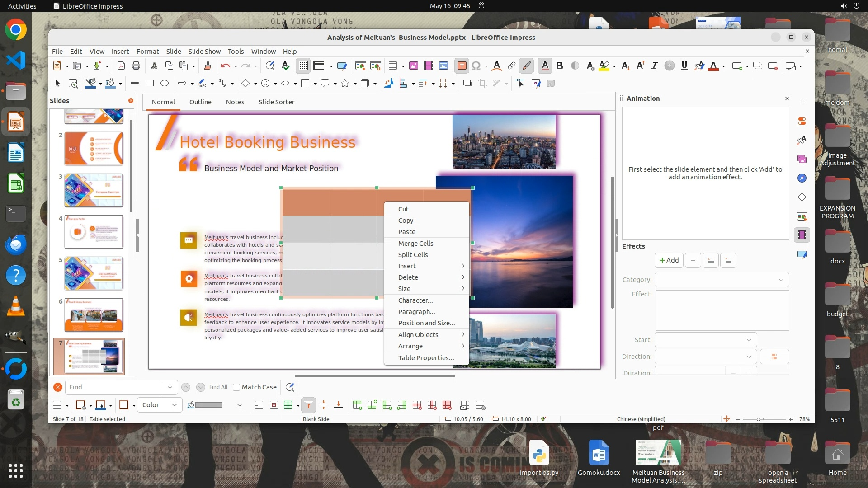This screenshot has height=488, width=868.
Task: Select the Rectangle shape tool
Action: tap(150, 83)
